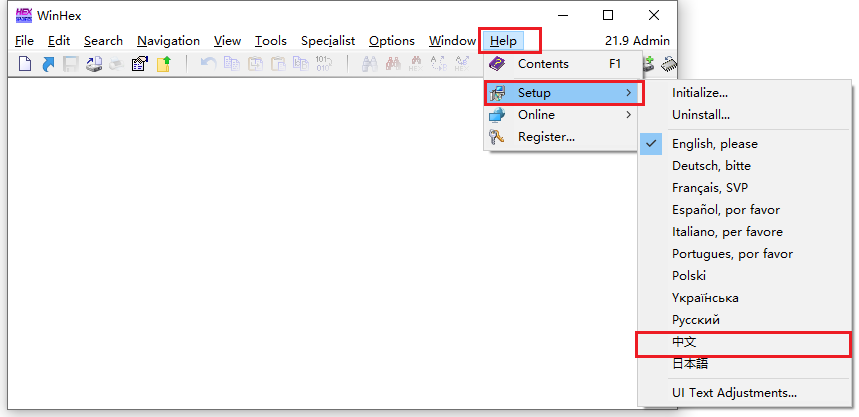Switch language to Українська
859x417 pixels.
click(x=746, y=298)
